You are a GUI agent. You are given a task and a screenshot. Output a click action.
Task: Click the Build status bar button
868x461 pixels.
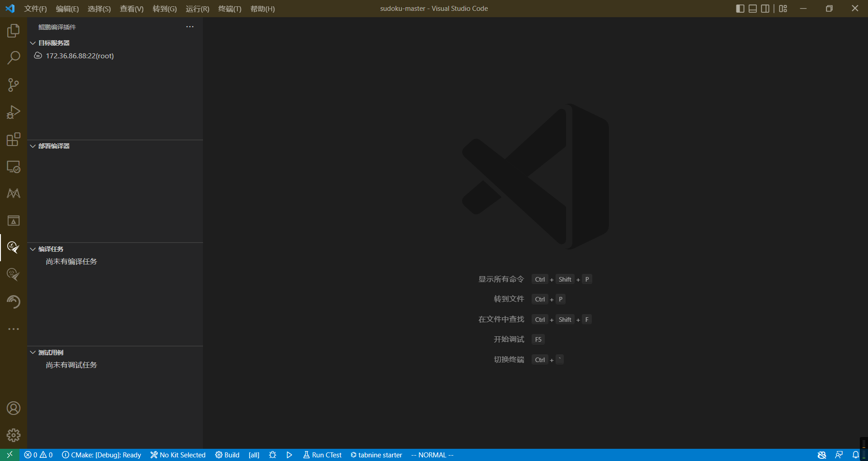click(x=227, y=455)
